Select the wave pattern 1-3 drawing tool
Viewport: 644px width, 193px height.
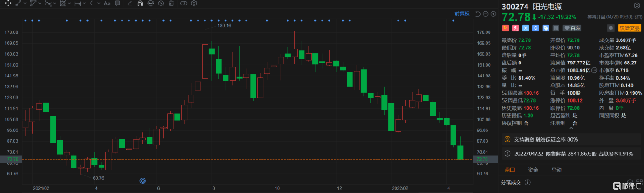[48, 3]
